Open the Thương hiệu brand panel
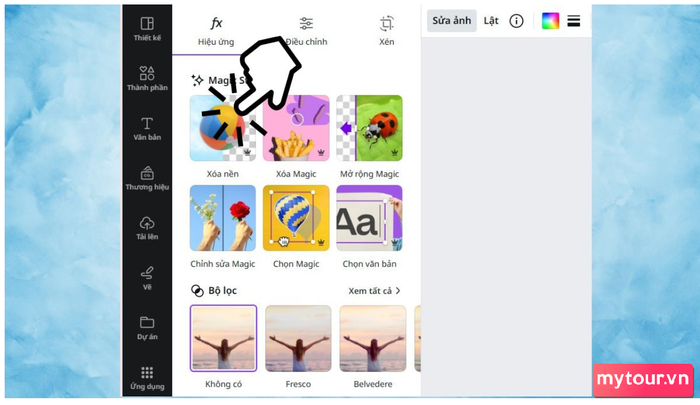 pyautogui.click(x=147, y=178)
